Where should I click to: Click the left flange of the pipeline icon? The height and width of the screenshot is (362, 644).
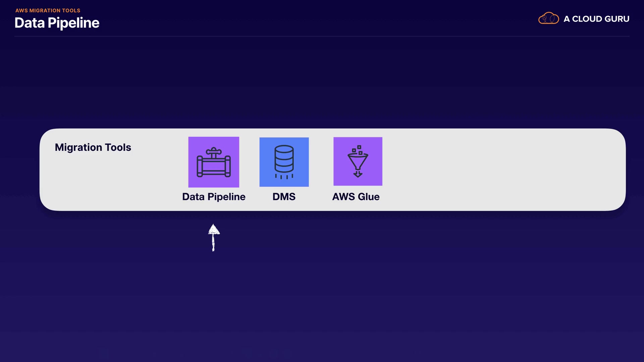[200, 167]
